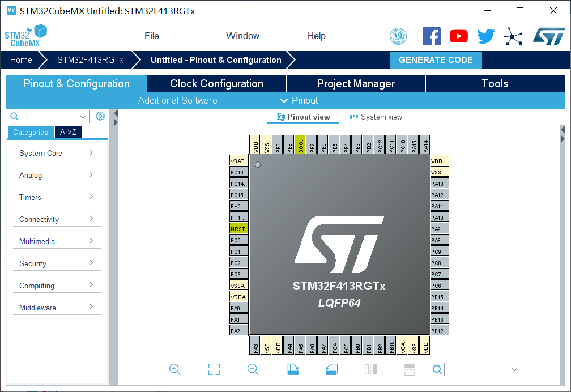Select the NRST pin on chip
This screenshot has width=571, height=392.
(239, 229)
